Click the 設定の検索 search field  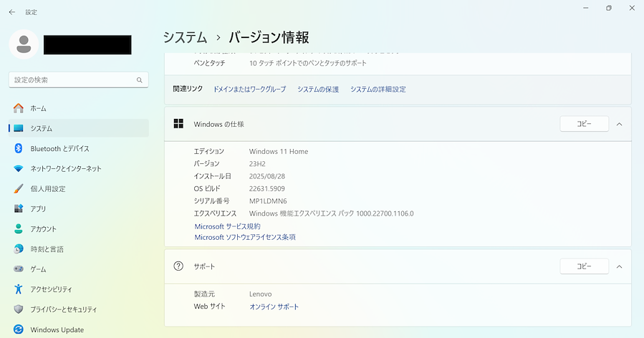click(x=72, y=79)
